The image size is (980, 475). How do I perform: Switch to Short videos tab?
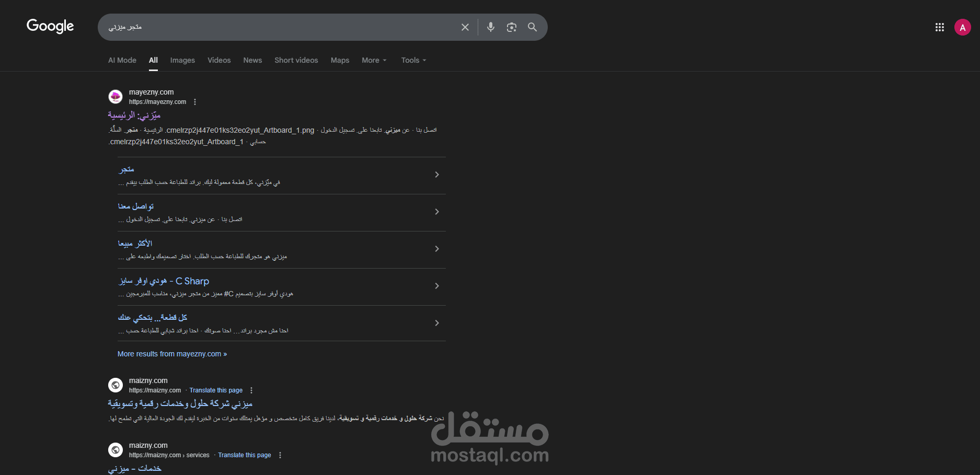click(296, 60)
